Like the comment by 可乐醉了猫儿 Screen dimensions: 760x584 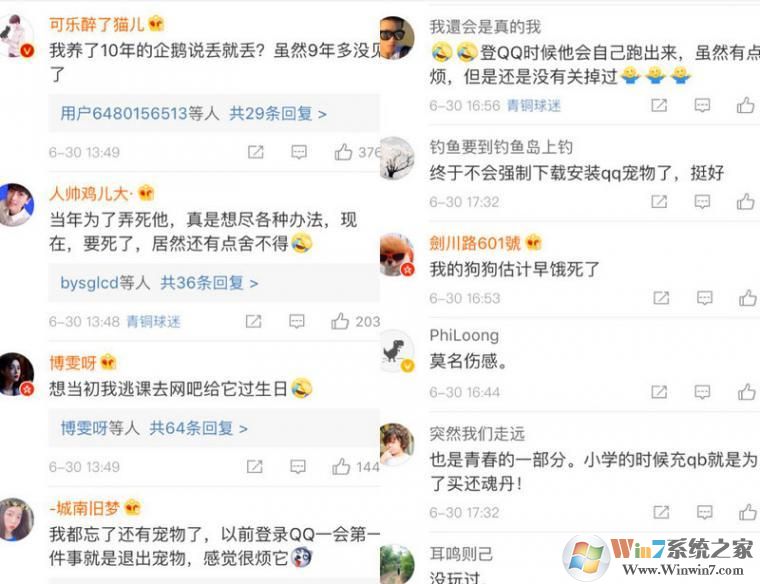click(343, 152)
